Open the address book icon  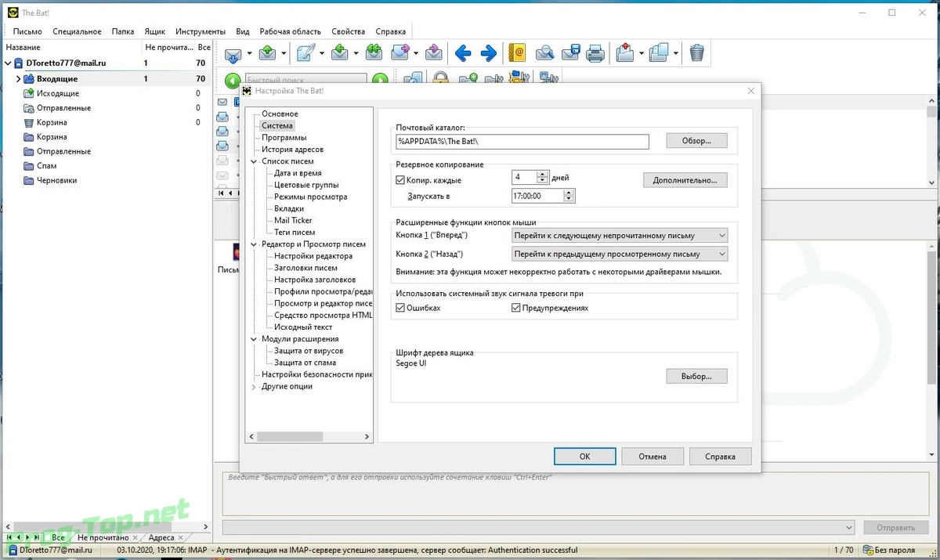517,54
